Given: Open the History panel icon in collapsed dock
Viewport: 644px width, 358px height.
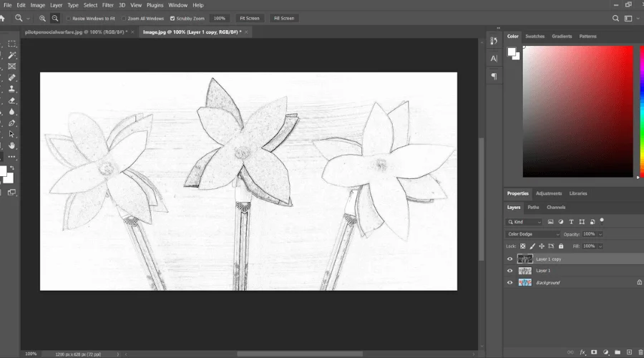Looking at the screenshot, I should (494, 41).
